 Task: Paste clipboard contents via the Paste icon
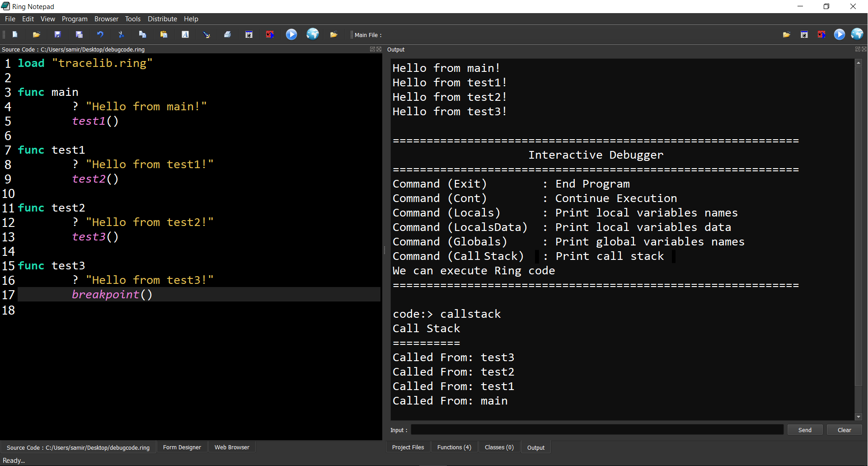(164, 34)
